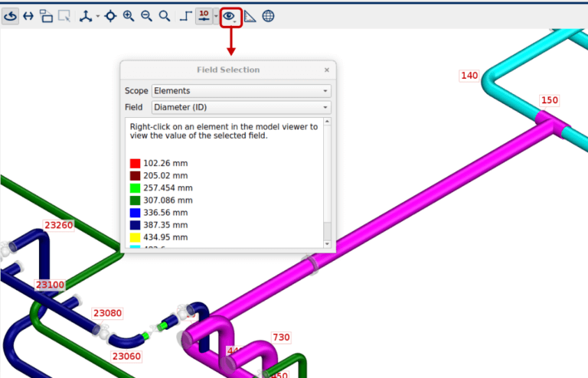Click the zoom out magnifier
The width and height of the screenshot is (588, 378).
[146, 16]
